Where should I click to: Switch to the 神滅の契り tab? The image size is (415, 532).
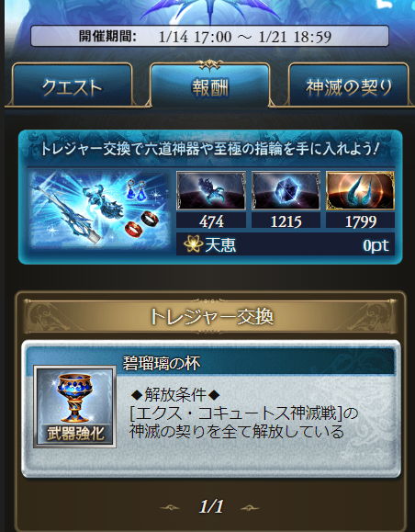(x=349, y=85)
